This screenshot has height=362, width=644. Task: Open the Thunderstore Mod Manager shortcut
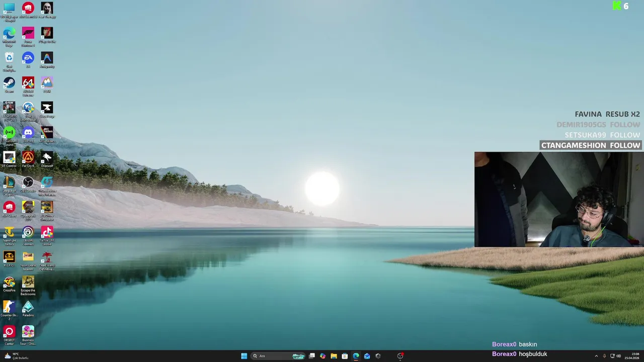click(x=47, y=186)
